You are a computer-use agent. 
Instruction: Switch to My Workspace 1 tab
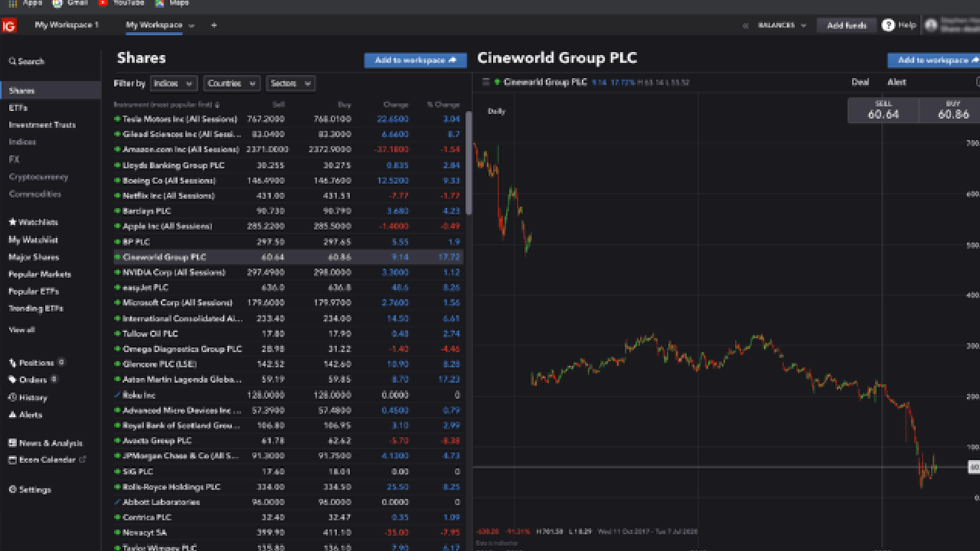click(x=67, y=25)
